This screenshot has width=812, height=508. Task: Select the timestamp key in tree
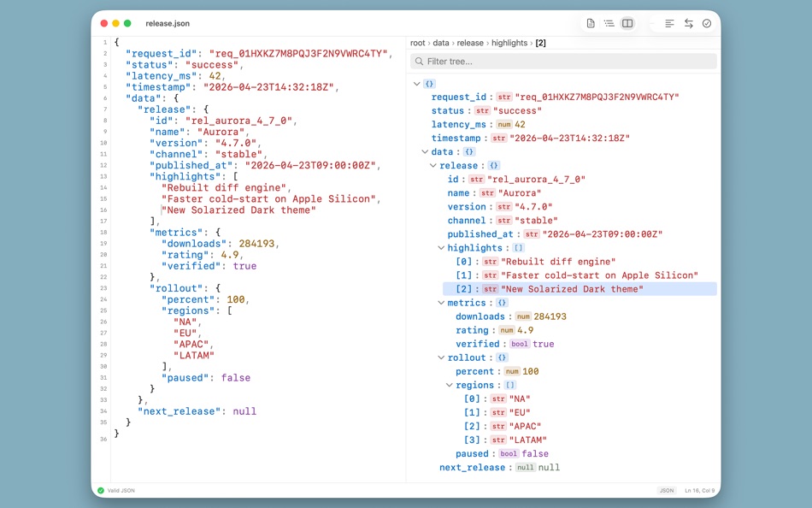pos(456,138)
